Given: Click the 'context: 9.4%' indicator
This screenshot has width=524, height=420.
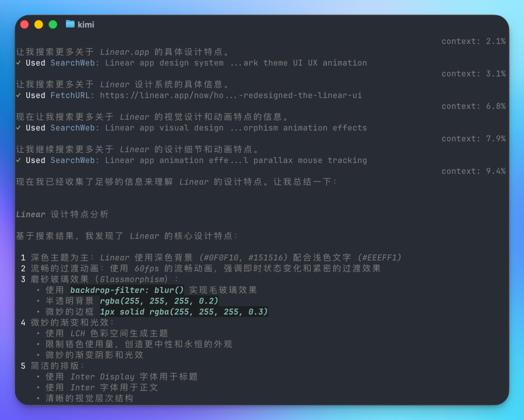Looking at the screenshot, I should (473, 171).
